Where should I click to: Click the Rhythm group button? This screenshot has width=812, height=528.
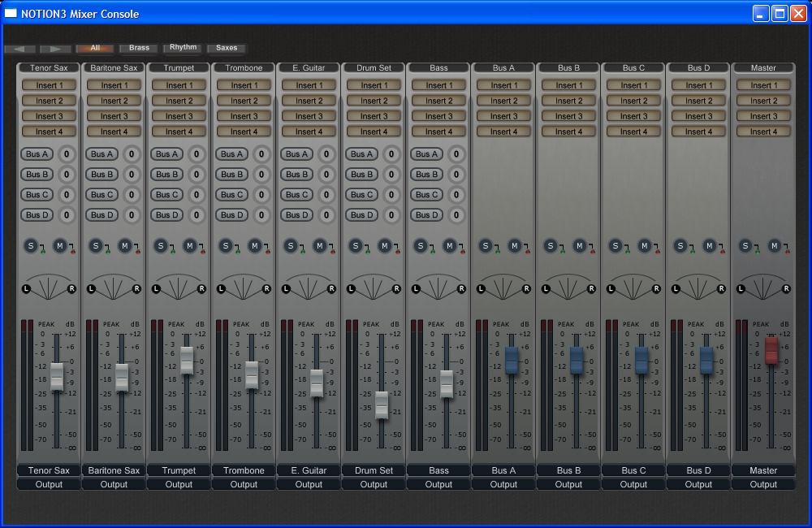coord(183,48)
